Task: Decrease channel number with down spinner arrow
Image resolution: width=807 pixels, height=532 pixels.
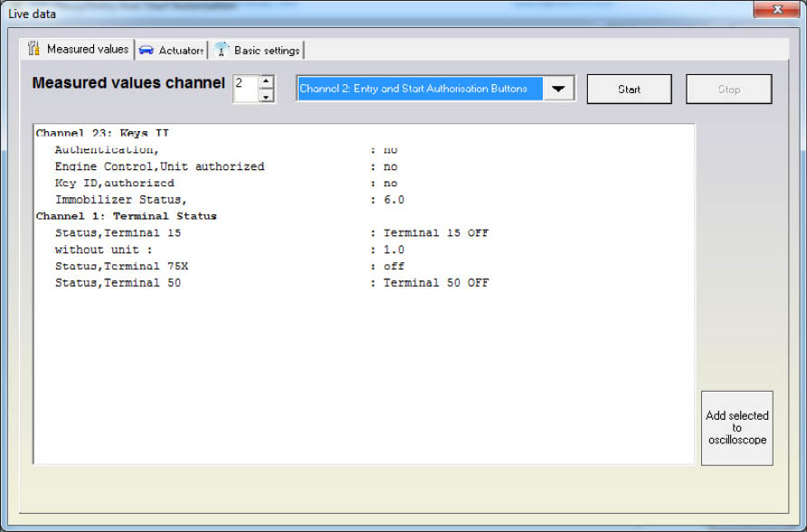Action: [x=266, y=96]
